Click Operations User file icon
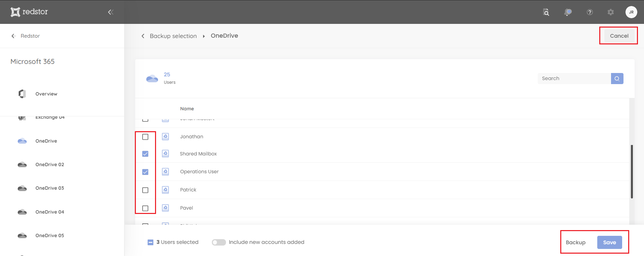Viewport: 644px width, 256px height. click(165, 172)
